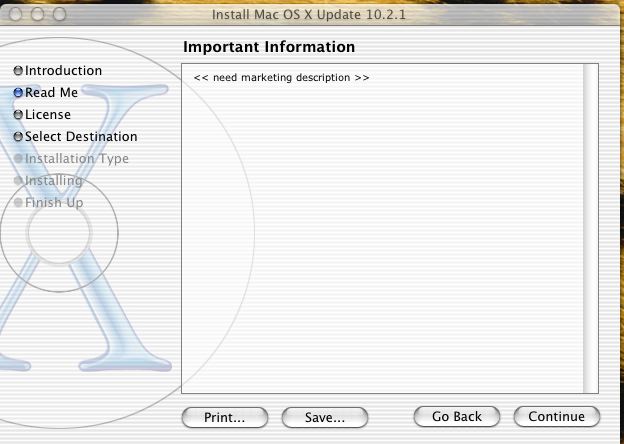The height and width of the screenshot is (444, 624).
Task: Click the vertical scrollbar of the text area
Action: [x=591, y=228]
